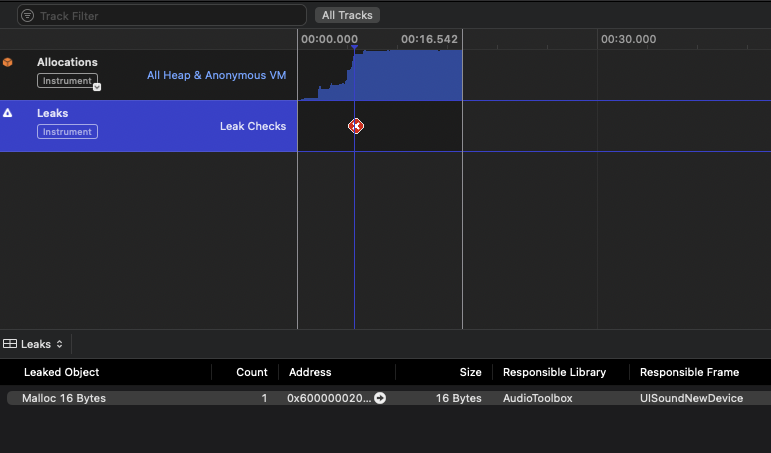This screenshot has height=453, width=771.
Task: Open the Allocations Instrument dropdown arrow
Action: [x=97, y=87]
